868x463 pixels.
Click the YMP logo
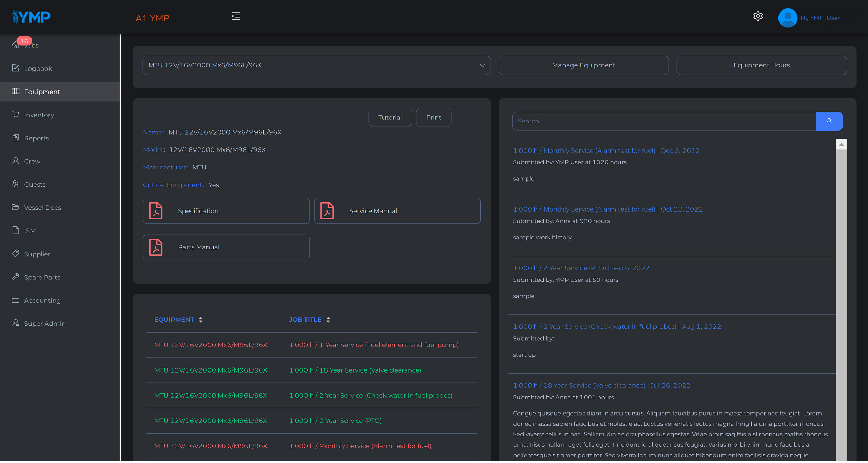coord(31,17)
